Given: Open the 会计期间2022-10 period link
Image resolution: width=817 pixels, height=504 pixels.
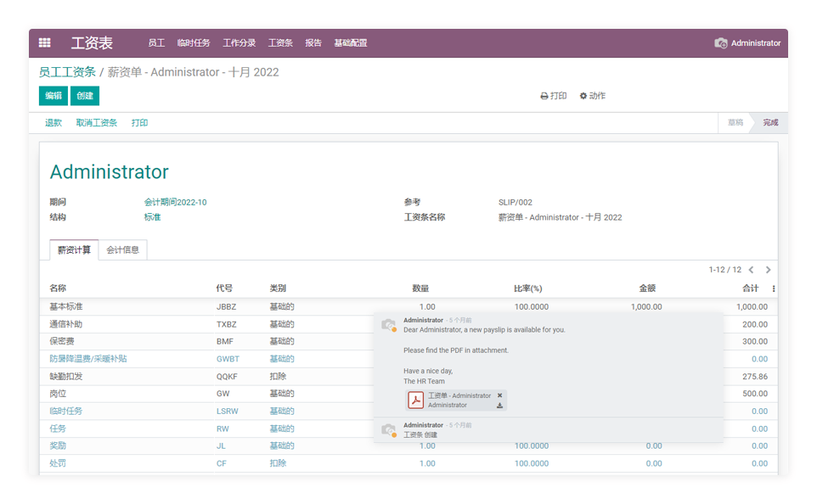Looking at the screenshot, I should 175,203.
